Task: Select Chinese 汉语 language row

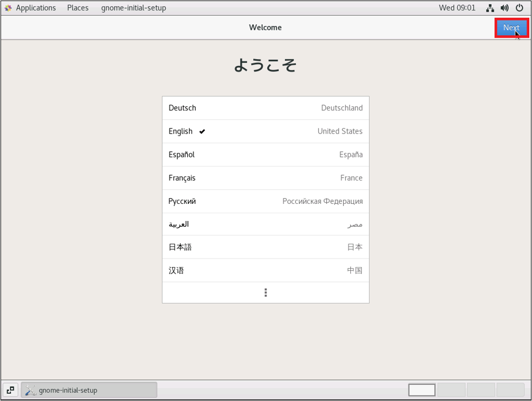Action: 265,270
